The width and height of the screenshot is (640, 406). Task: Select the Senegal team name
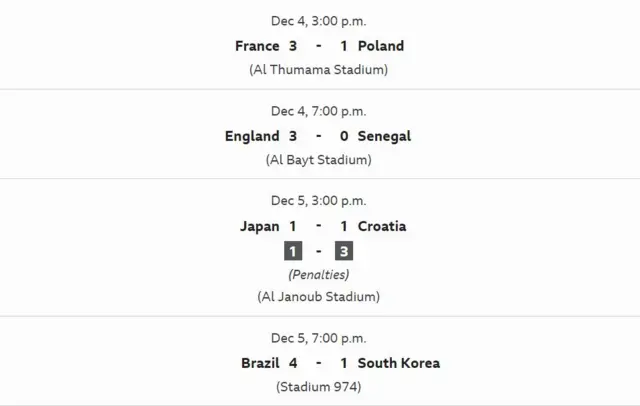[383, 136]
